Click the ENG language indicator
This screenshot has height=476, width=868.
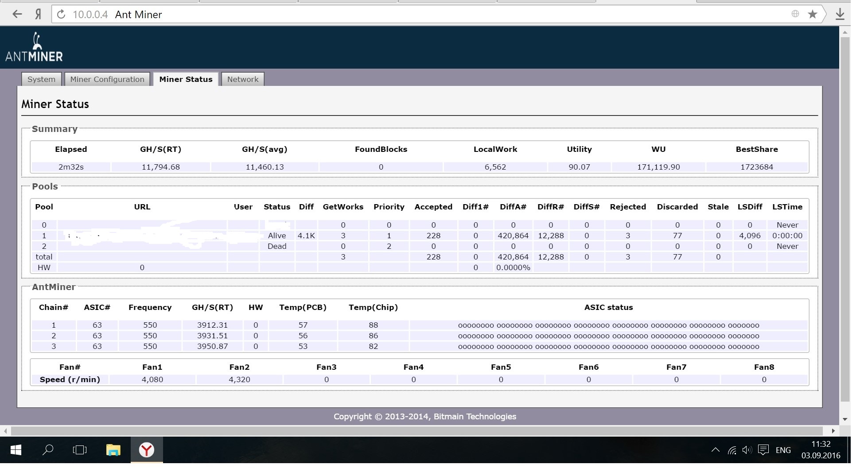click(783, 450)
